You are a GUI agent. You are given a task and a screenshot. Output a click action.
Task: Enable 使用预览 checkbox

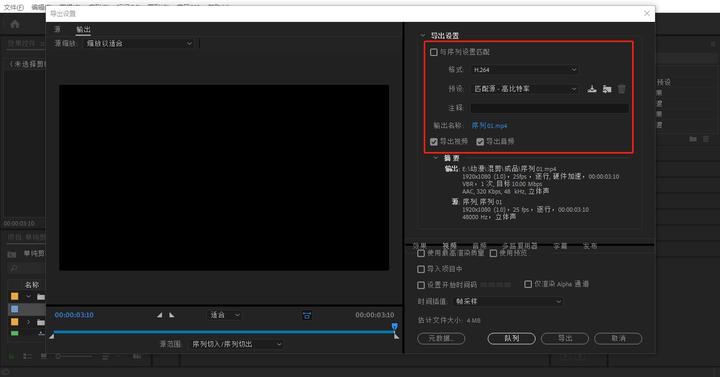coord(493,253)
